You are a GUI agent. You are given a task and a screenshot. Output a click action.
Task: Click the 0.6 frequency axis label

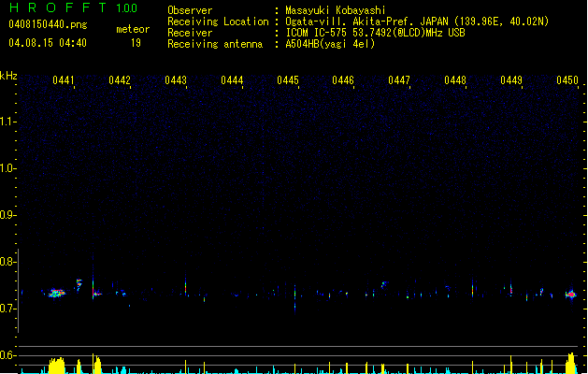(7, 355)
